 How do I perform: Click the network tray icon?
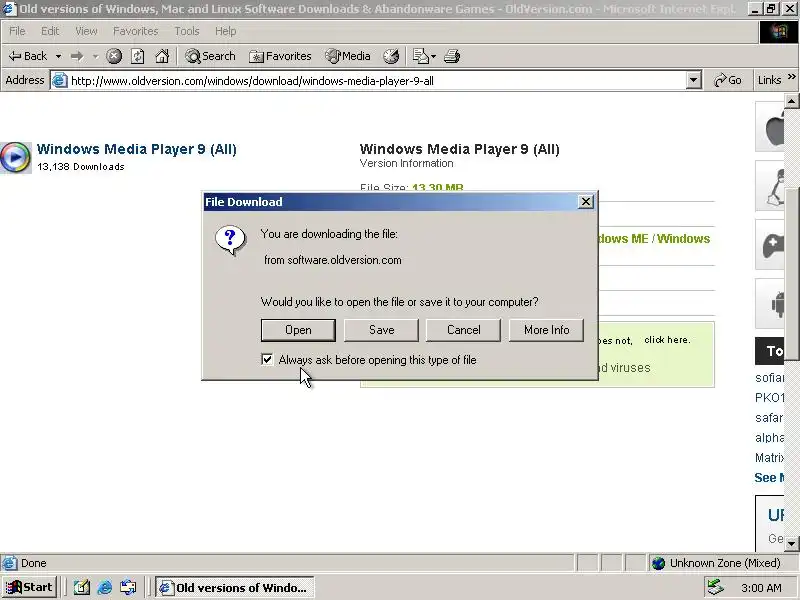click(x=716, y=587)
